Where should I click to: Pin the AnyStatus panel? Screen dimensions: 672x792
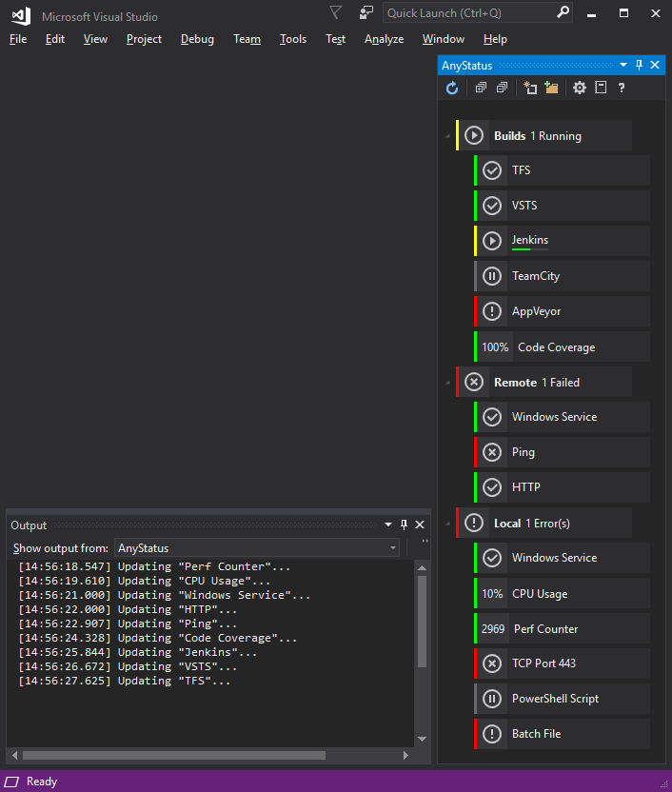click(640, 65)
